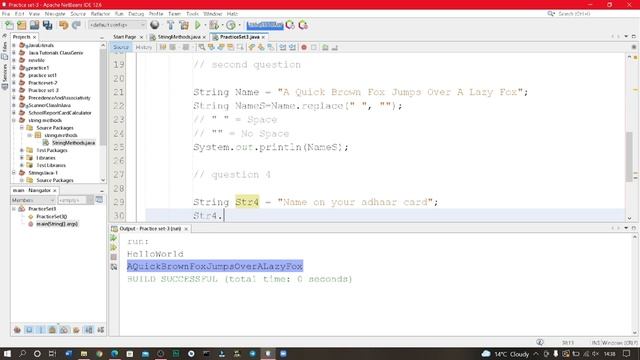This screenshot has width=640, height=360.
Task: Click the Profile Project toolbar icon
Action: (x=231, y=25)
